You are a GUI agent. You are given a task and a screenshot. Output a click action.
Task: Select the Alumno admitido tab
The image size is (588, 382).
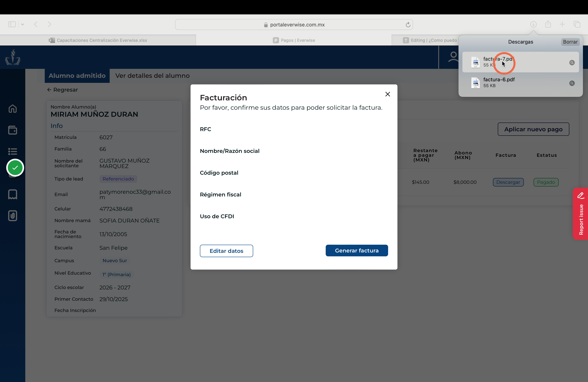pyautogui.click(x=77, y=76)
